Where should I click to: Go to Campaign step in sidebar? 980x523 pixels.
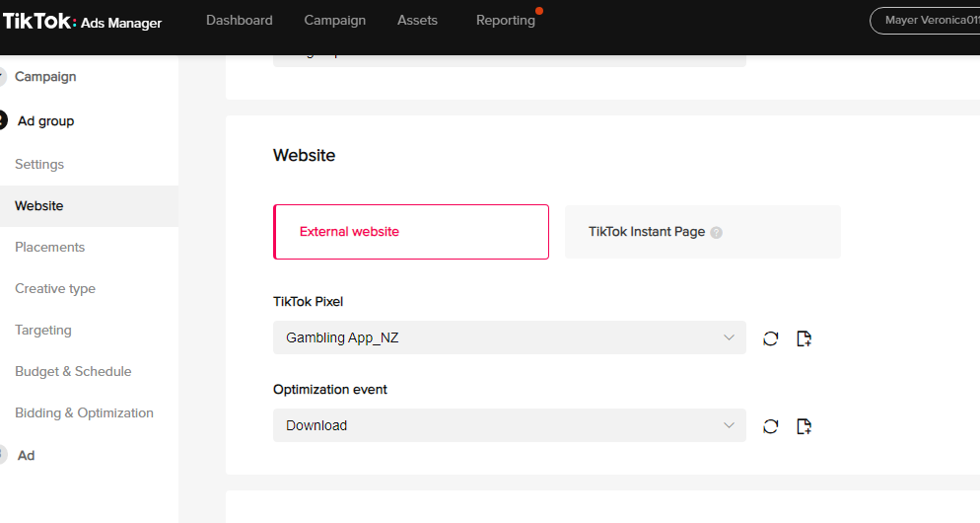point(45,76)
